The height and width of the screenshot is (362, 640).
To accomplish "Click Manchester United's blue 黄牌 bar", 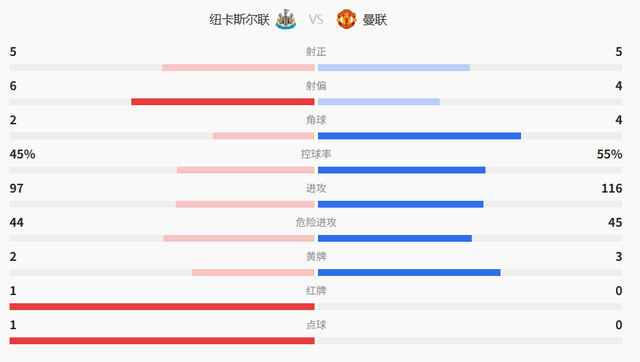I will pos(409,273).
